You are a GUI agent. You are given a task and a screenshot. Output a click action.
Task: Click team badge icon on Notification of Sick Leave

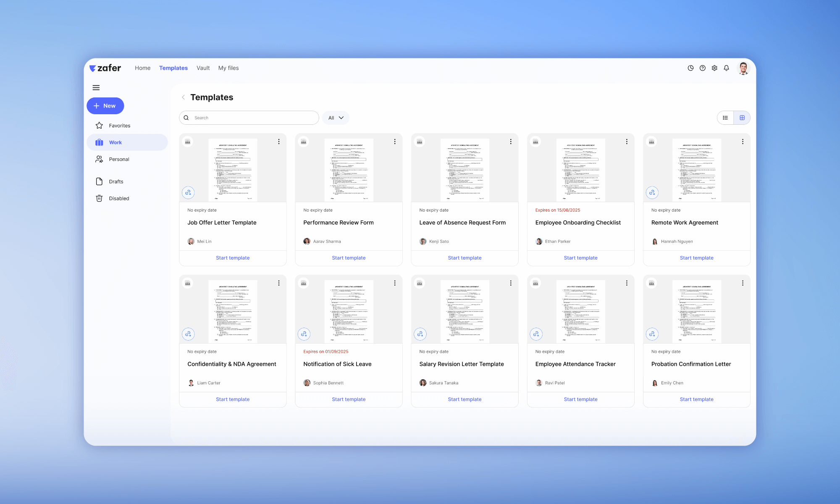(x=304, y=283)
